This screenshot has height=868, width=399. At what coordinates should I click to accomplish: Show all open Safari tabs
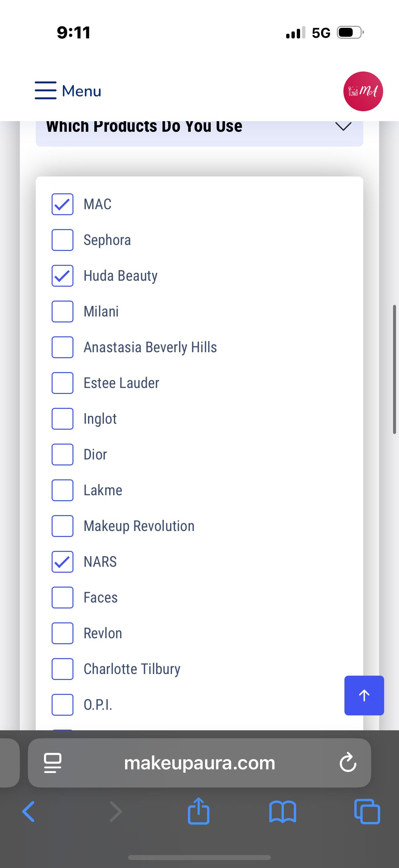[x=367, y=812]
